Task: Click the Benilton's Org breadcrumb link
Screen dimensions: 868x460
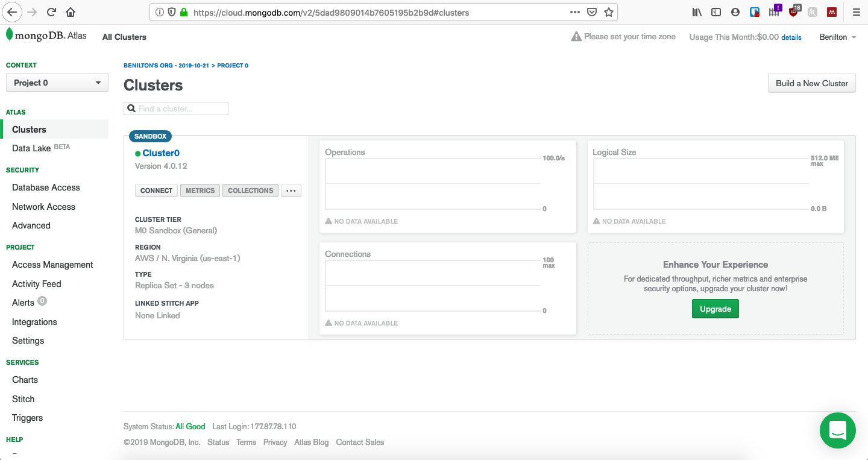Action: click(x=166, y=65)
